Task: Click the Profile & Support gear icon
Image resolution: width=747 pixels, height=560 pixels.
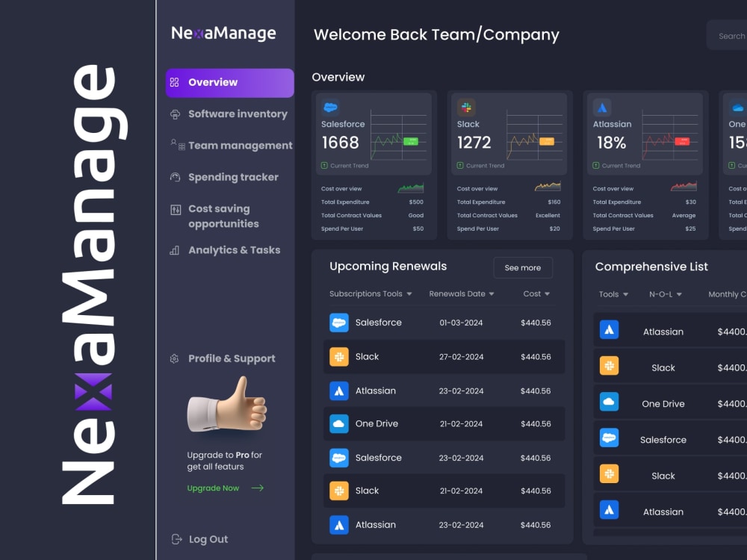Action: point(174,358)
